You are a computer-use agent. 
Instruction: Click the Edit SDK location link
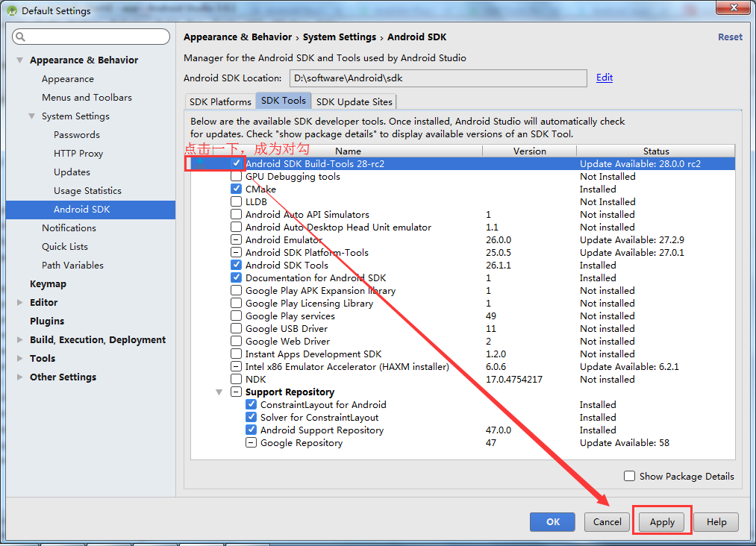[605, 78]
